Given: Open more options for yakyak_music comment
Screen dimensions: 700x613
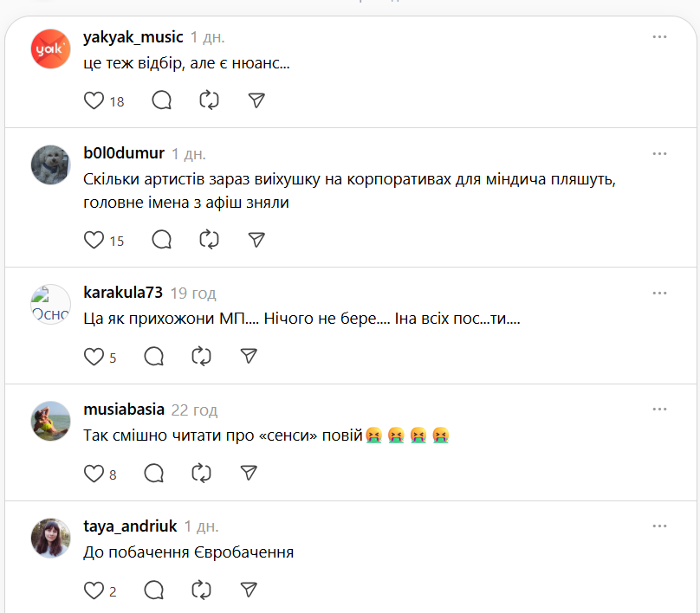Looking at the screenshot, I should [x=659, y=37].
